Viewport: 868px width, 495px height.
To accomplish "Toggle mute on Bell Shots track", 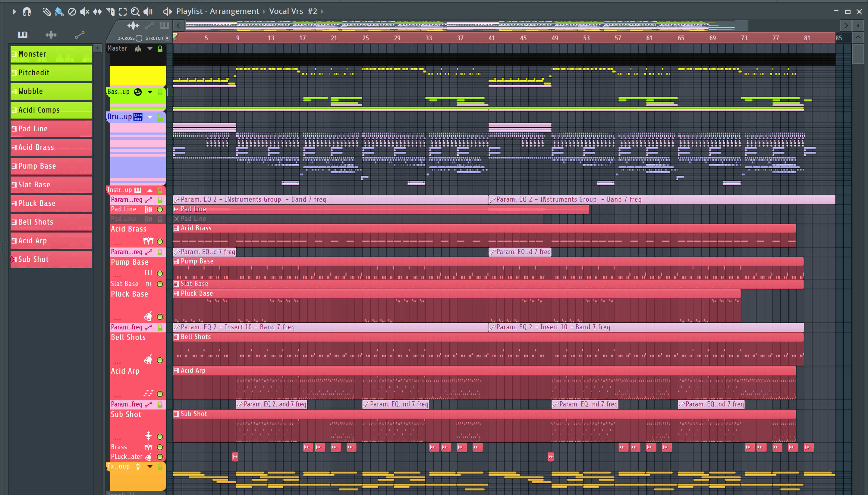I will [159, 360].
